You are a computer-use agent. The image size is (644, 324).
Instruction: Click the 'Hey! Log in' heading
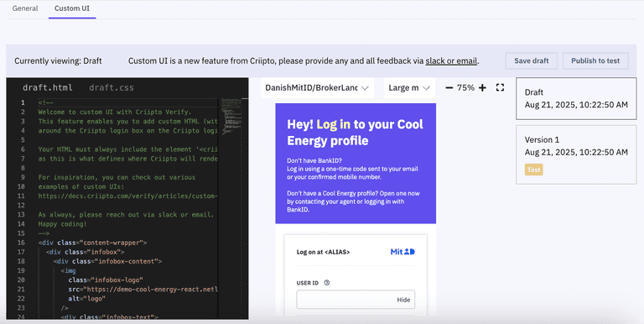tap(355, 132)
